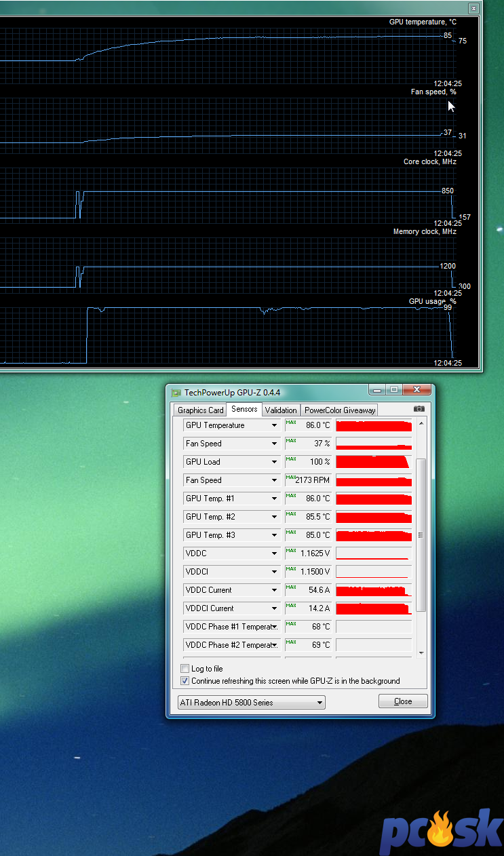The image size is (504, 856).
Task: Click the 1200 memory clock reading
Action: [448, 267]
